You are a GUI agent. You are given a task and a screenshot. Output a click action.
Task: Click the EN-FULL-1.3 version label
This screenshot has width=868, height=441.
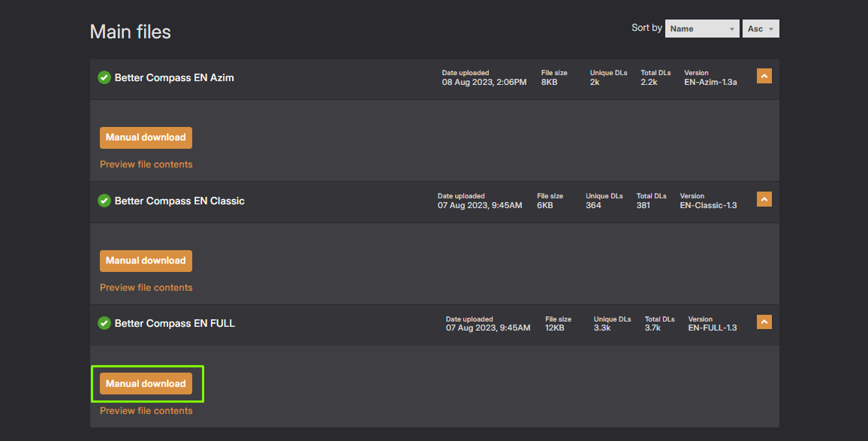click(x=712, y=328)
